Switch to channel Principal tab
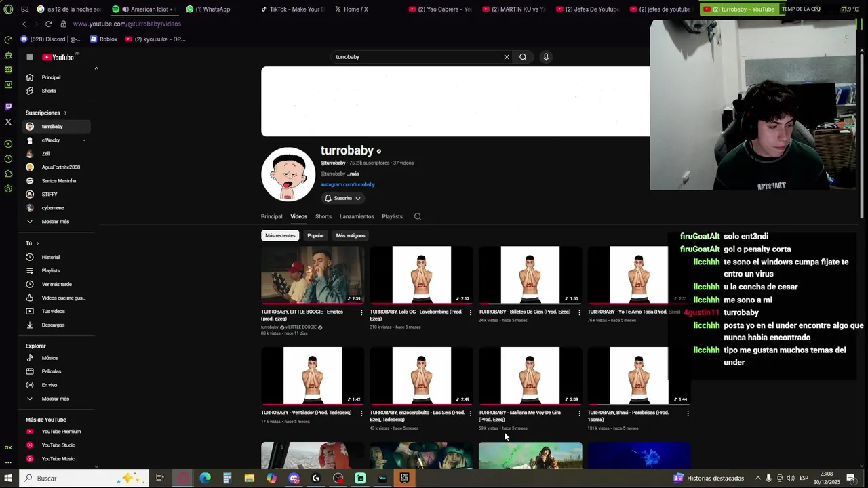The width and height of the screenshot is (868, 488). (x=271, y=216)
